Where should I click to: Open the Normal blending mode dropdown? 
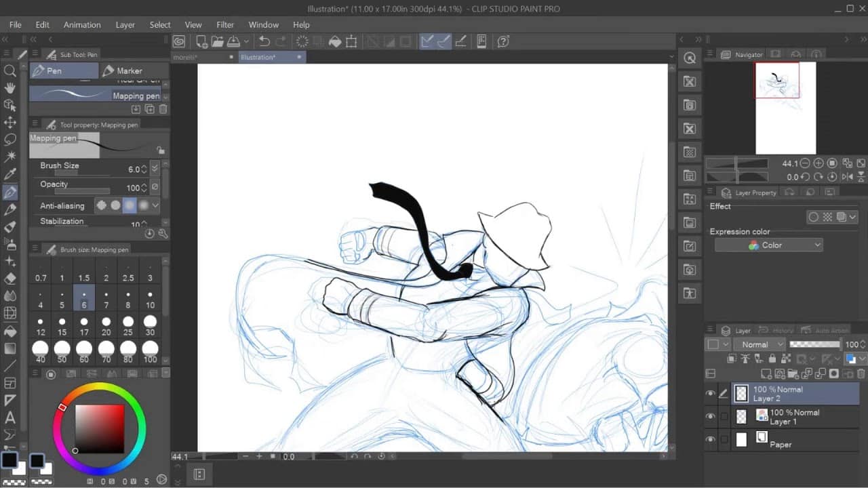pos(759,344)
